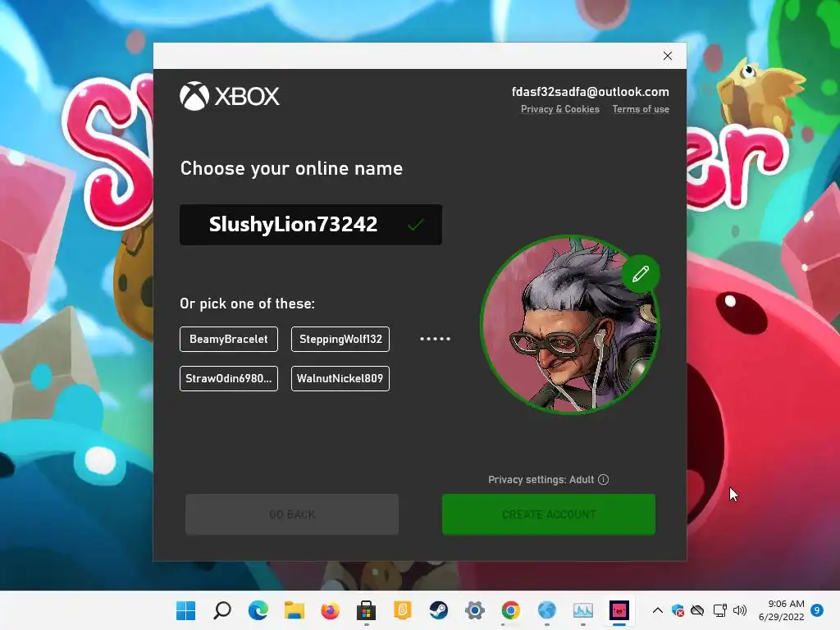840x630 pixels.
Task: Launch Microsoft Edge from taskbar
Action: click(x=258, y=610)
